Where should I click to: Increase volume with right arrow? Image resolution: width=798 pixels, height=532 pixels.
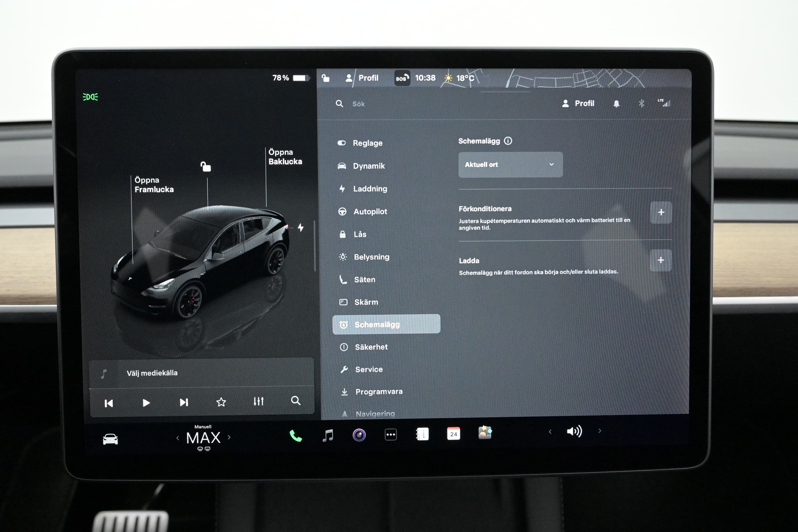click(599, 431)
